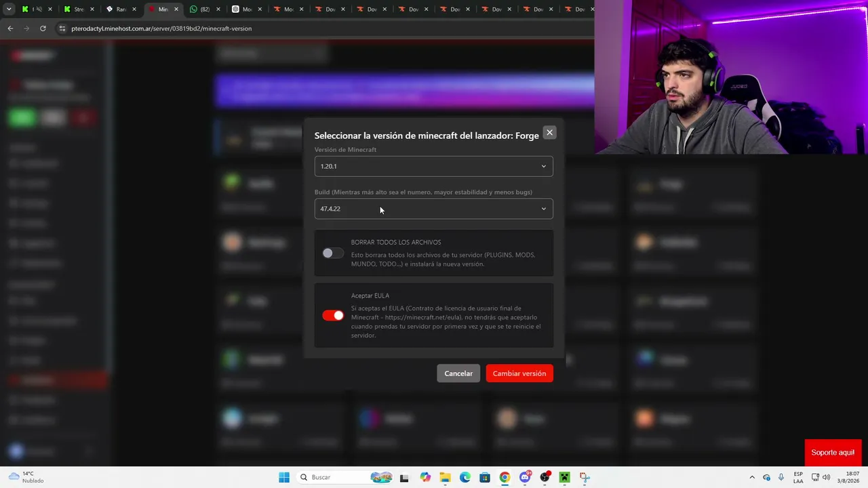The image size is (868, 488).
Task: Open the weather widget showing 14°C Nublado
Action: pyautogui.click(x=26, y=477)
